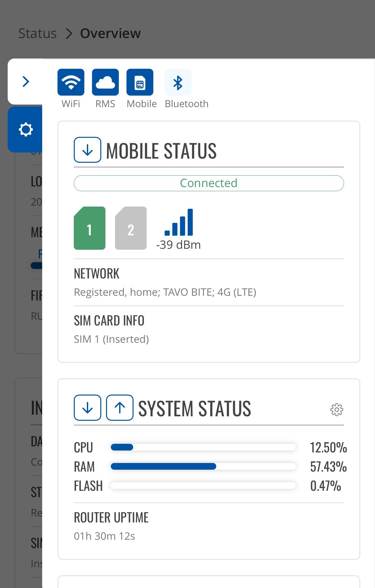The image size is (375, 588).
Task: Select SIM card 1
Action: [89, 228]
